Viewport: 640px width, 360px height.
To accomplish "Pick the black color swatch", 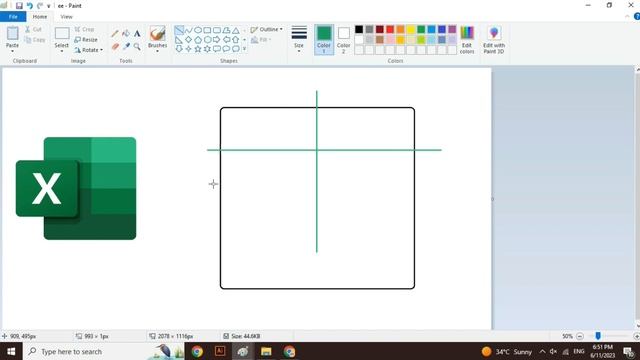I will pyautogui.click(x=359, y=29).
